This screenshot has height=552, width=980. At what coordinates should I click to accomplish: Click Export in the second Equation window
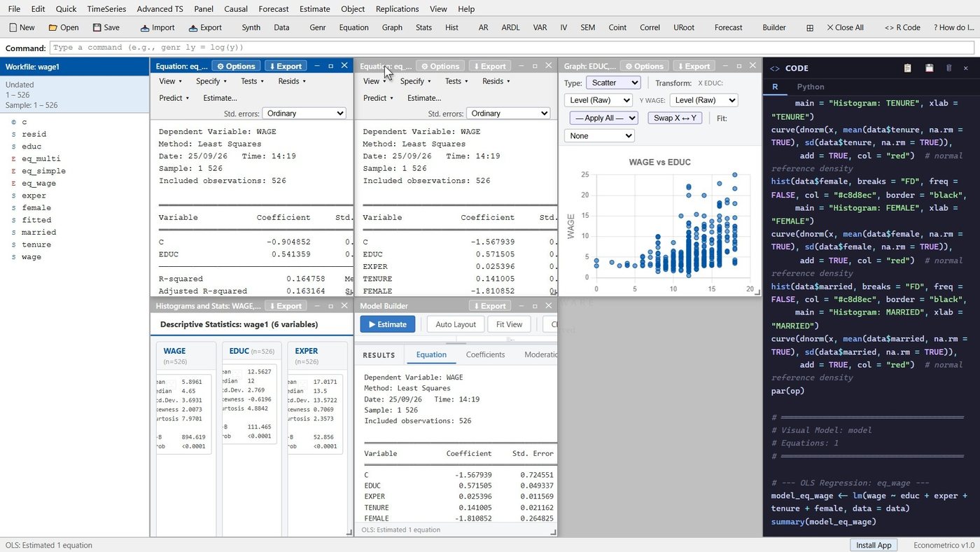tap(489, 66)
